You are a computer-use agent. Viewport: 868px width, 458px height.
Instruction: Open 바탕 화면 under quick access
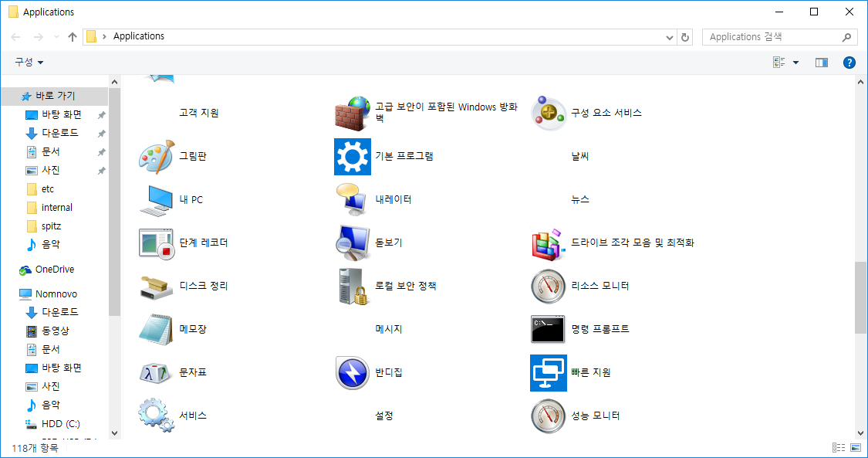tap(62, 114)
